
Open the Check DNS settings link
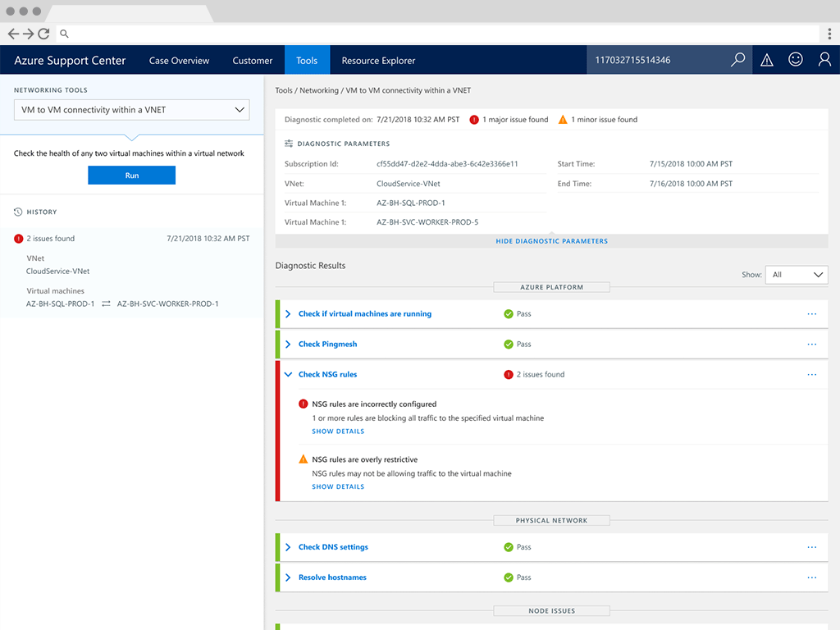click(x=333, y=547)
